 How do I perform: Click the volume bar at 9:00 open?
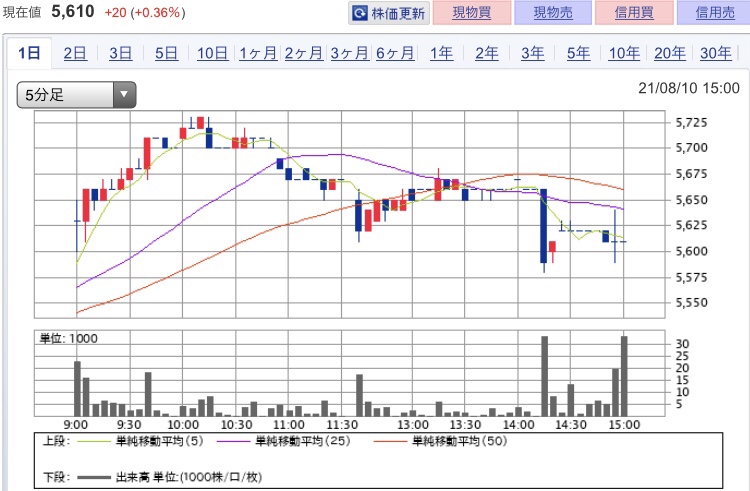(x=77, y=389)
